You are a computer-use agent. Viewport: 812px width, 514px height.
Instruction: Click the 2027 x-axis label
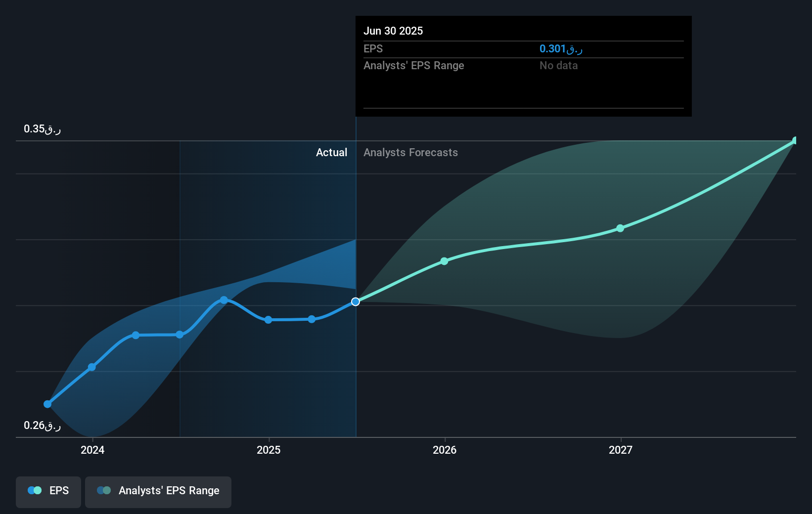click(621, 450)
